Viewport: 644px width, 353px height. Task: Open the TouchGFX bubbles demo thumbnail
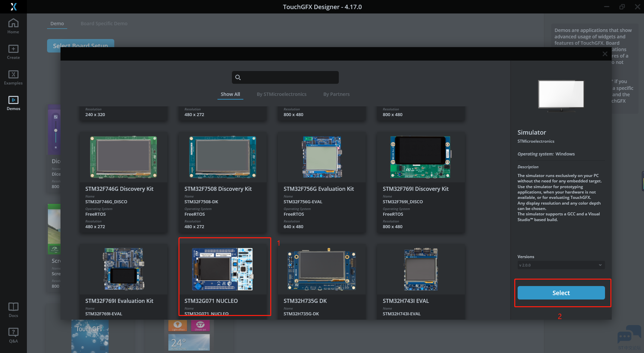(90, 336)
